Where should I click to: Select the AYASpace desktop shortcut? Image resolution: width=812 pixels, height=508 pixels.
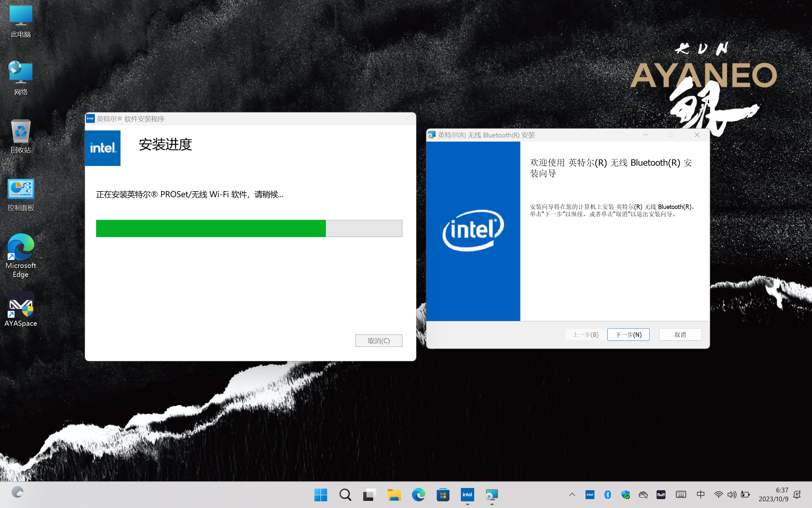(x=21, y=309)
